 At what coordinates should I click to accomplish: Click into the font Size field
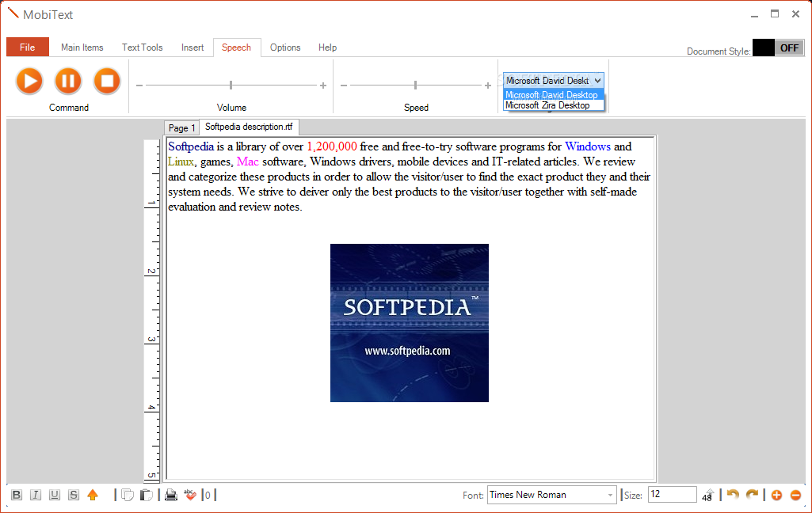672,494
